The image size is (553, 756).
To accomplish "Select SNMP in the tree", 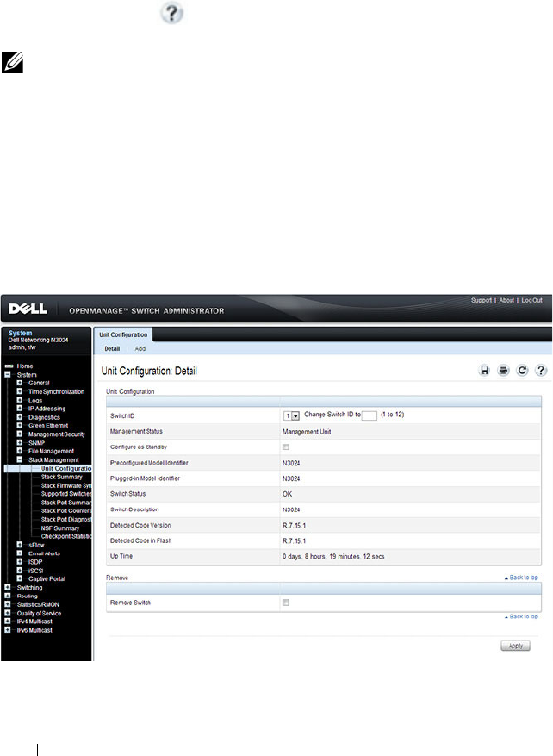I will click(x=36, y=442).
